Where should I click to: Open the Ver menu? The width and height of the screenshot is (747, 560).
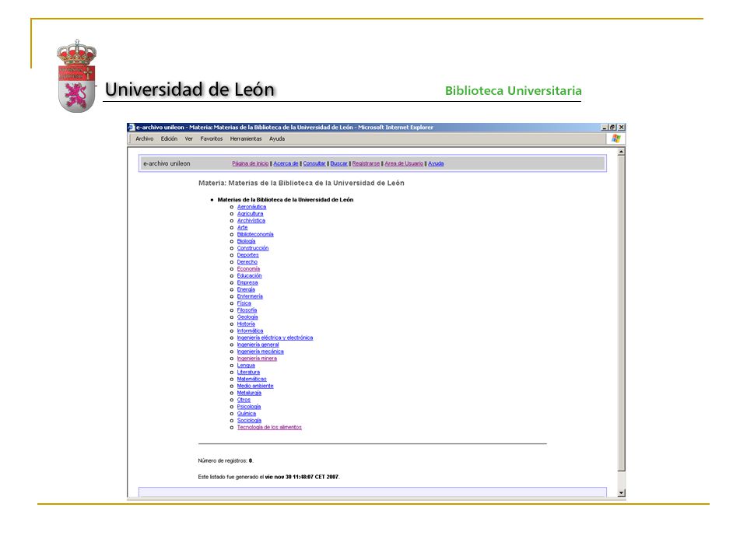(x=188, y=139)
